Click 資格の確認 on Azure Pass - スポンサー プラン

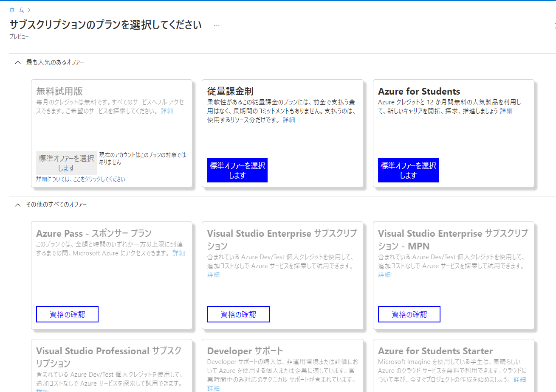pos(67,314)
